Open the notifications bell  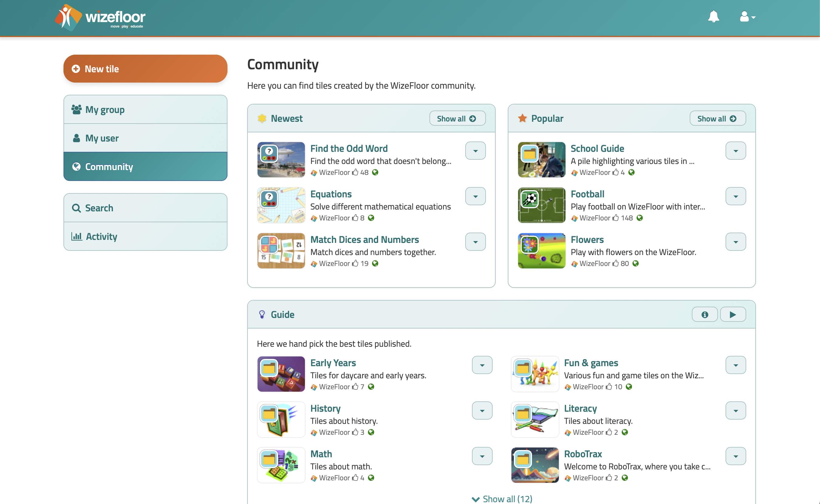point(713,17)
